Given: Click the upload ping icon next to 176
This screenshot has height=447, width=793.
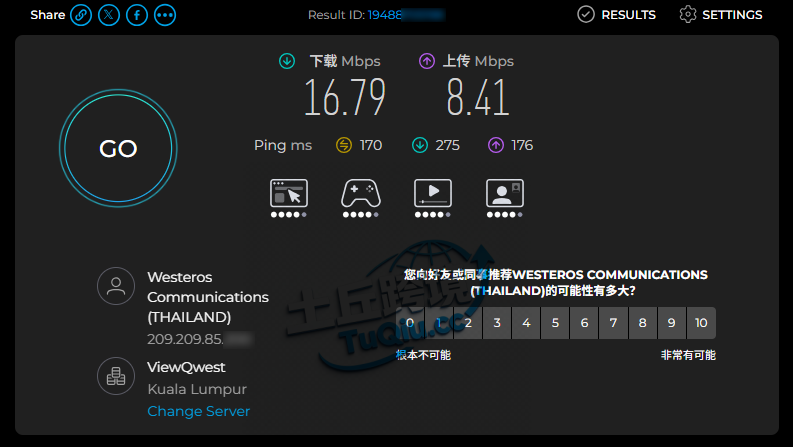Looking at the screenshot, I should point(496,145).
